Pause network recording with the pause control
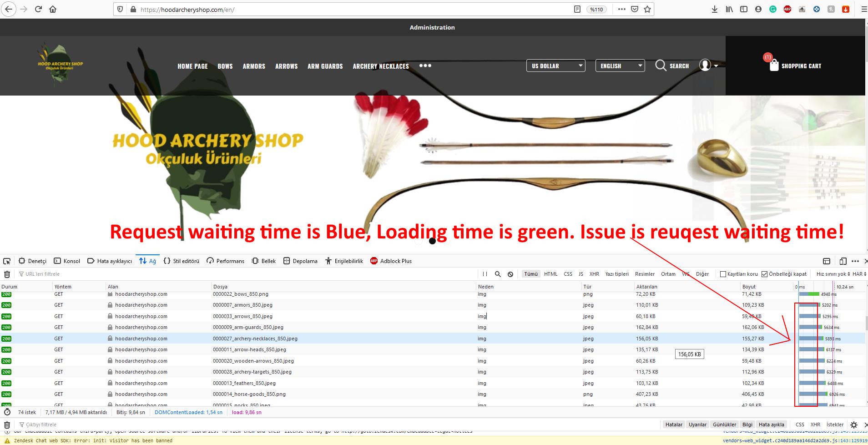This screenshot has height=445, width=868. 485,273
